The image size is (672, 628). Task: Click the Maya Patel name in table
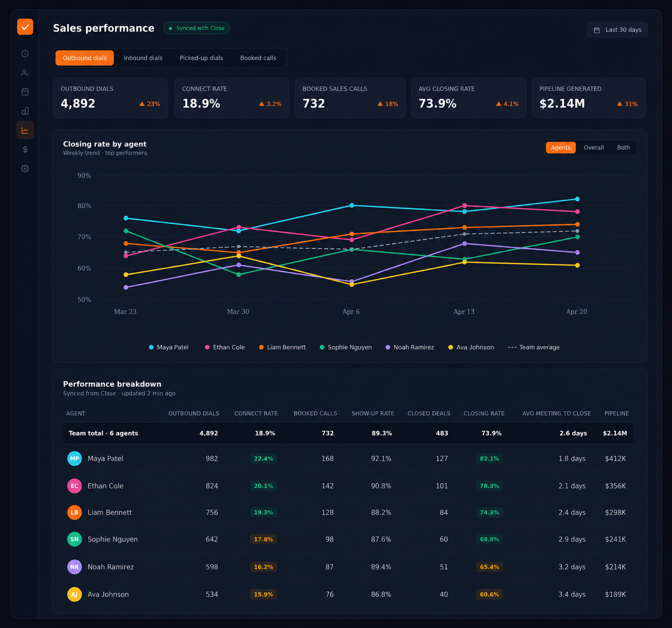click(x=105, y=459)
